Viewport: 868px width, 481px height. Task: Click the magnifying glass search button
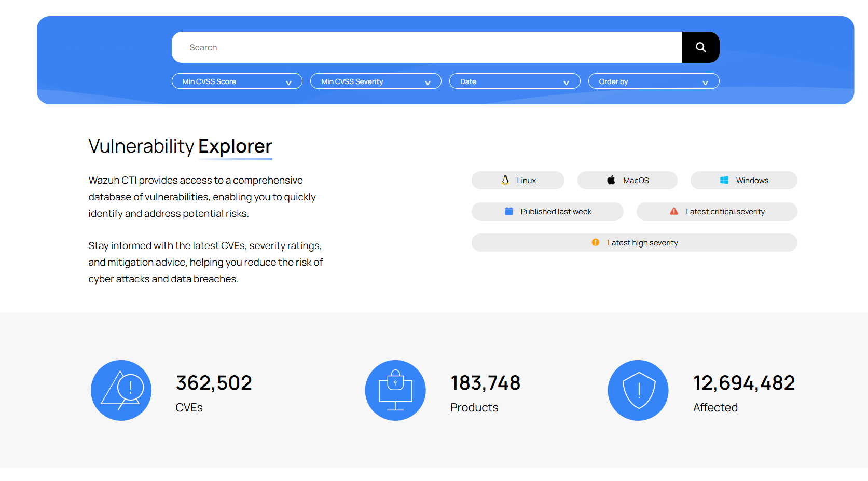700,47
